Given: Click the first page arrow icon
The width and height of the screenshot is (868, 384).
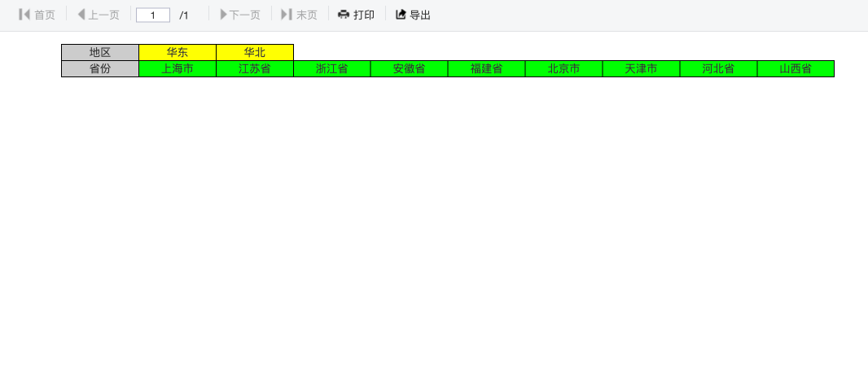Looking at the screenshot, I should 24,15.
